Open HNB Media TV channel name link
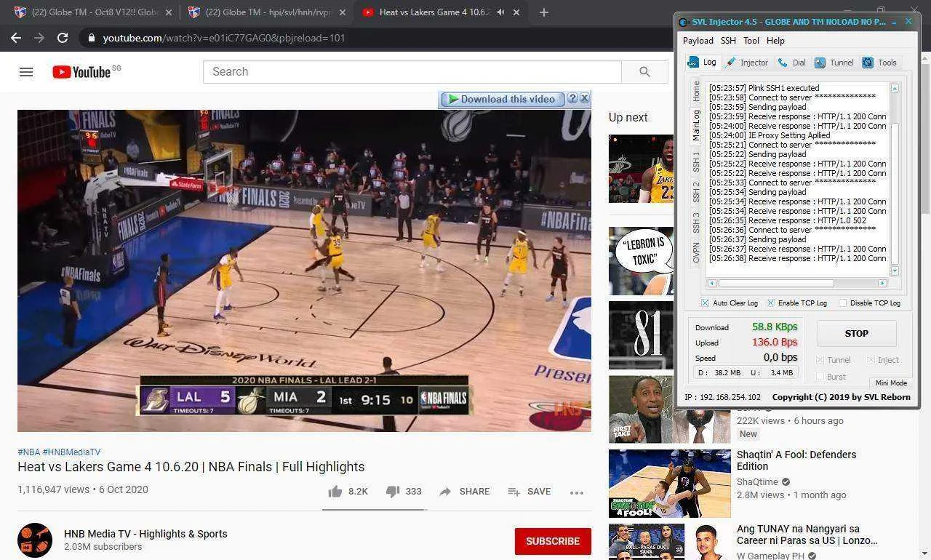This screenshot has height=560, width=931. tap(145, 534)
